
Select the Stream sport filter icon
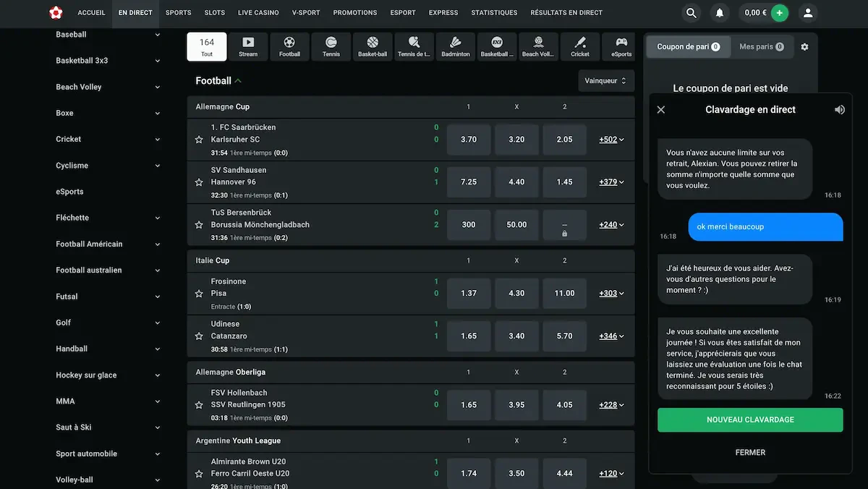pos(248,46)
